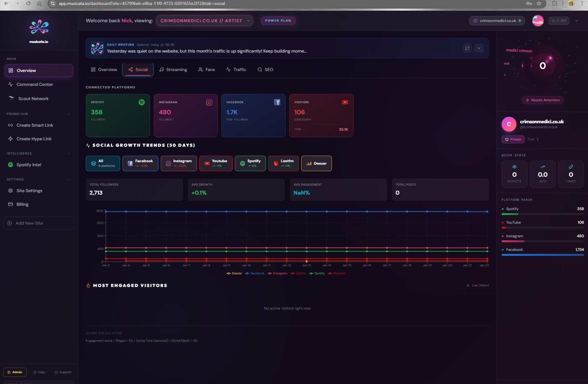Click the Spotify icon on Spotify card
The height and width of the screenshot is (384, 588).
142,102
